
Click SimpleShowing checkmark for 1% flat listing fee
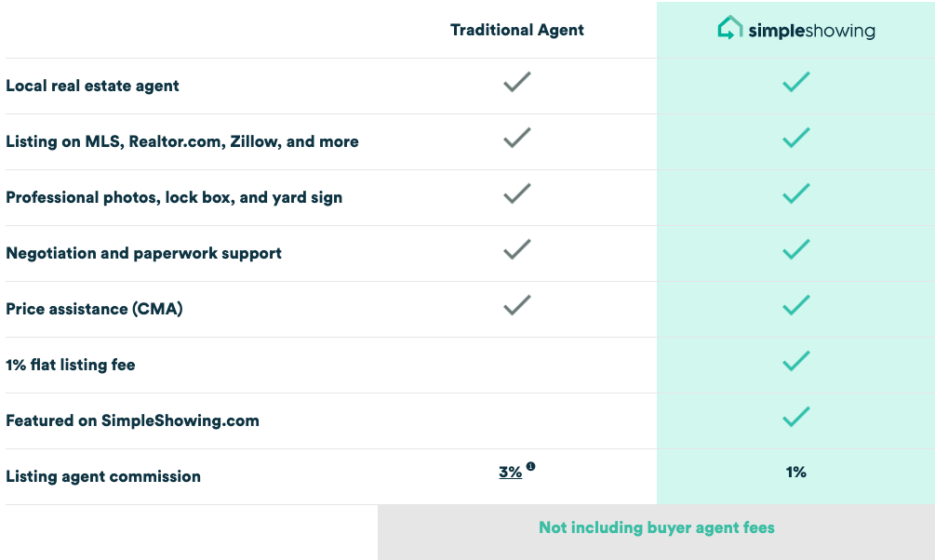(x=795, y=361)
